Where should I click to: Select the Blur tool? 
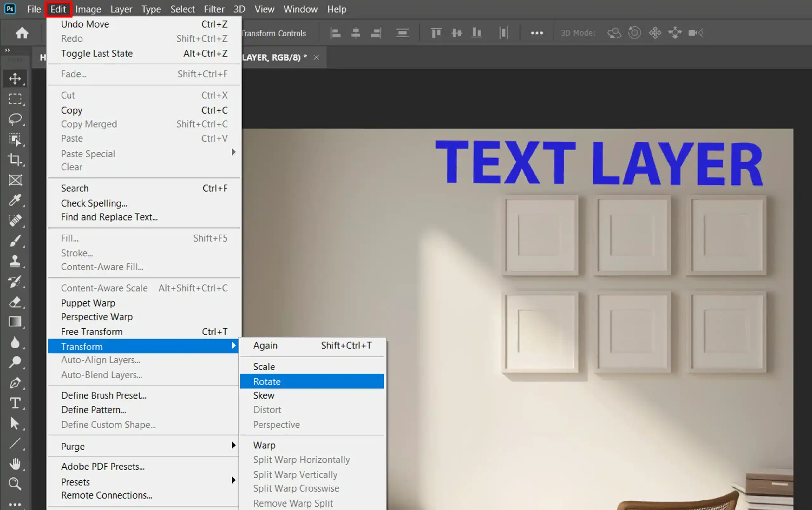(x=15, y=342)
